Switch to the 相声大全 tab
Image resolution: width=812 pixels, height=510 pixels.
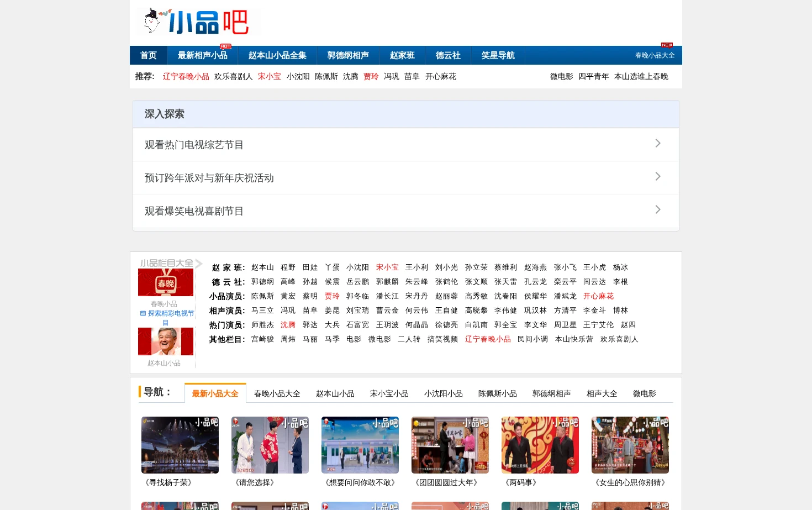(x=602, y=393)
